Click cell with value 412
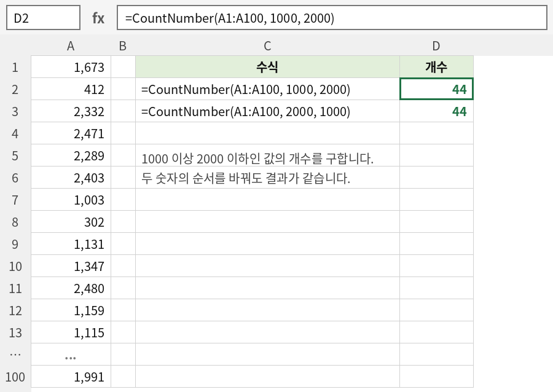This screenshot has height=392, width=553. 71,89
